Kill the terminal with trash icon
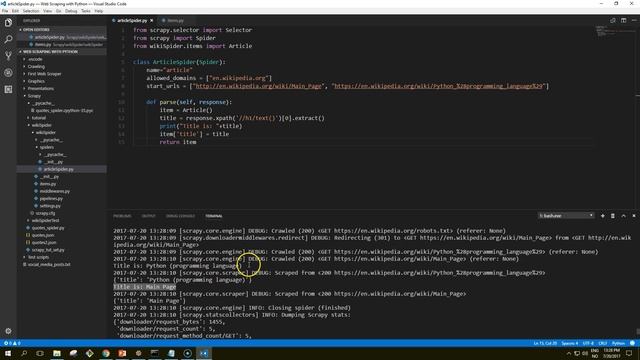 [x=613, y=216]
